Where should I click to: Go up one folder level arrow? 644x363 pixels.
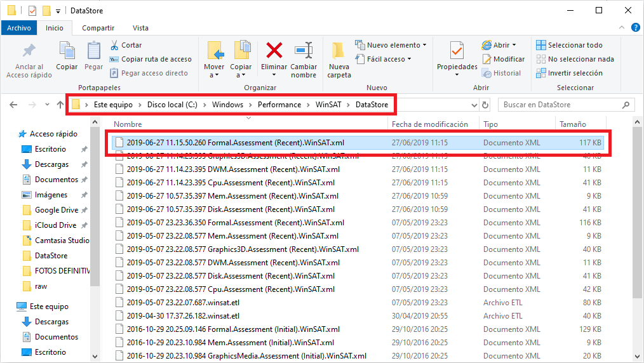[60, 105]
